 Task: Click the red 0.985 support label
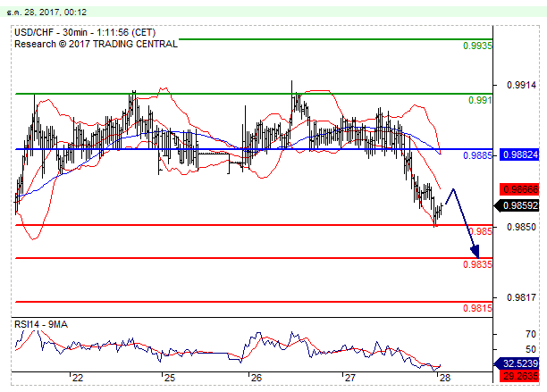(x=480, y=231)
